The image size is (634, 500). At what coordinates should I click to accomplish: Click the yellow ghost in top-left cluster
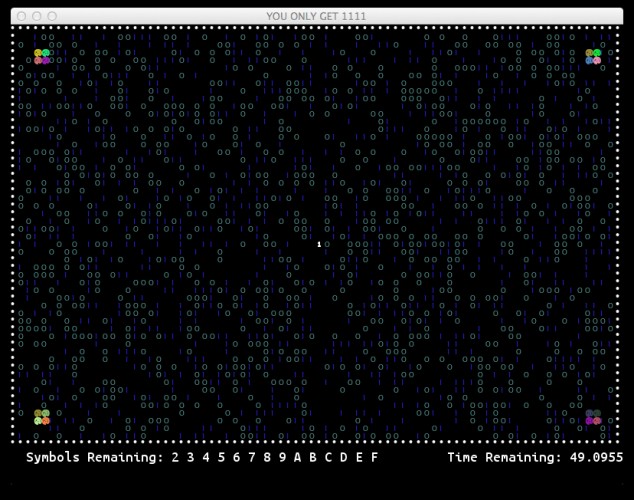click(38, 53)
